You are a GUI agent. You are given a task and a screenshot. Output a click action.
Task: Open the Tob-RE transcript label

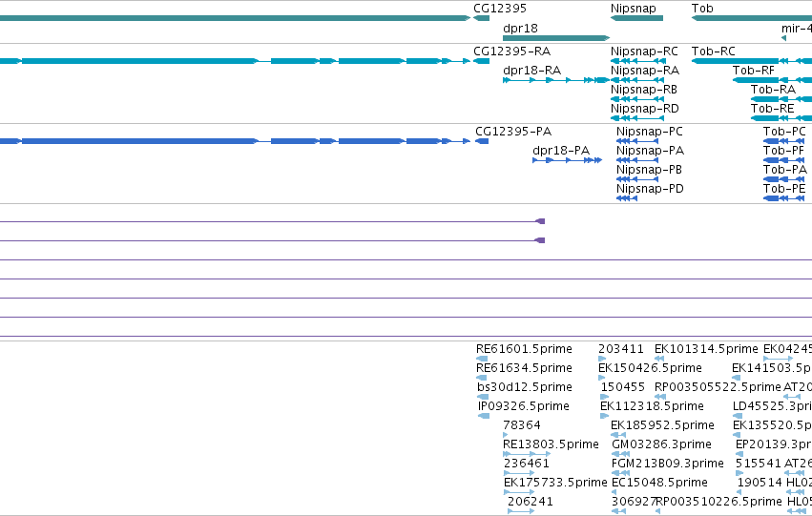coord(772,109)
